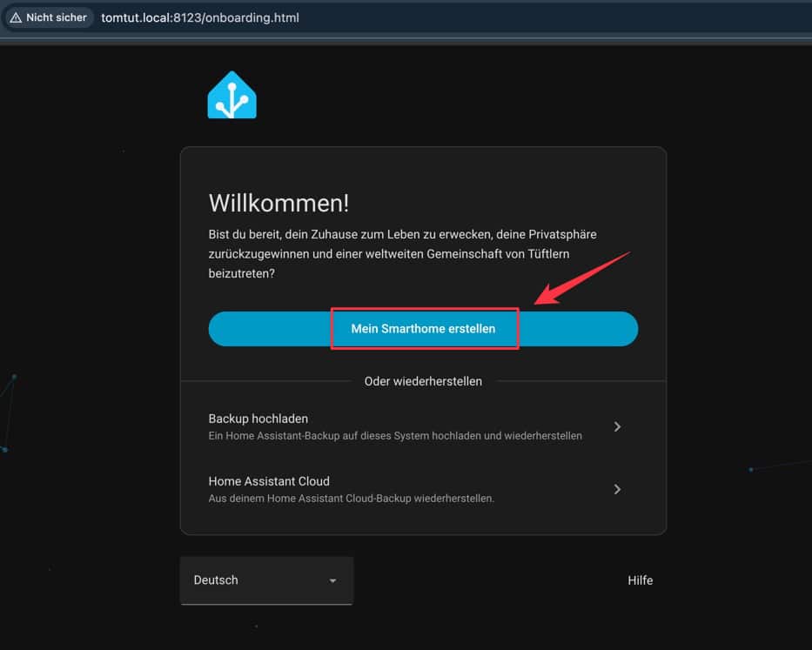The width and height of the screenshot is (812, 650).
Task: Select the "Home Assistant Cloud" restore option
Action: 269,481
